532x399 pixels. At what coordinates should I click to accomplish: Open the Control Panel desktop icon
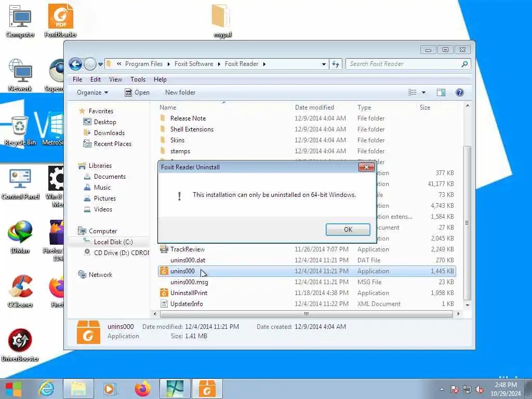coord(20,184)
